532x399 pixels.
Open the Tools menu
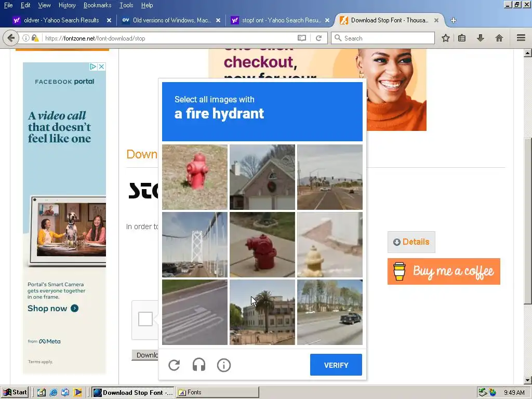(126, 5)
